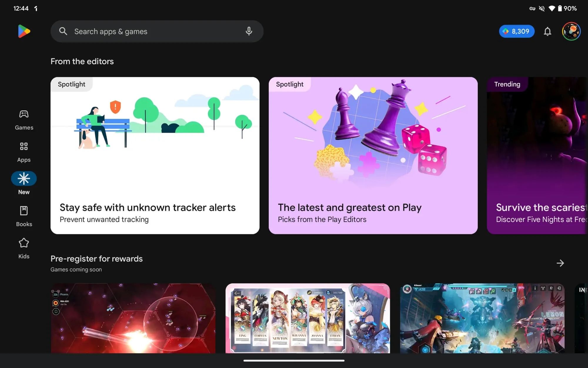
Task: Select the New section icon in sidebar
Action: coord(24,178)
